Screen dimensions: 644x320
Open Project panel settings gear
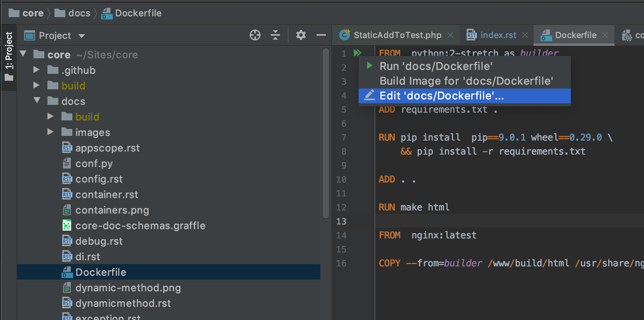301,35
